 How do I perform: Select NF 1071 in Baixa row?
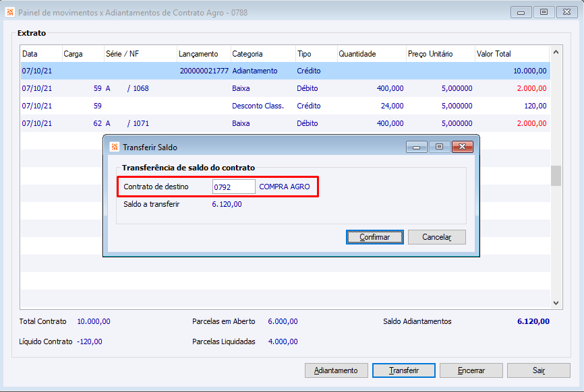tap(141, 123)
